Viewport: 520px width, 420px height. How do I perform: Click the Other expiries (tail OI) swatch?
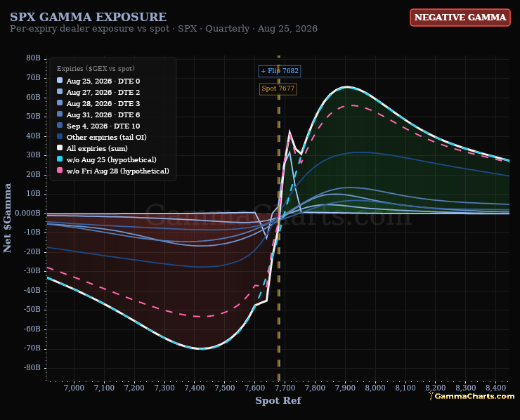[60, 136]
